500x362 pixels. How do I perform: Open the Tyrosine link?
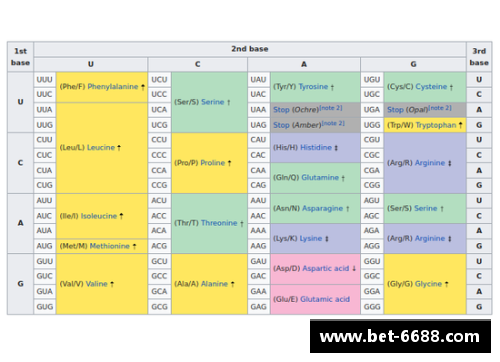click(313, 87)
